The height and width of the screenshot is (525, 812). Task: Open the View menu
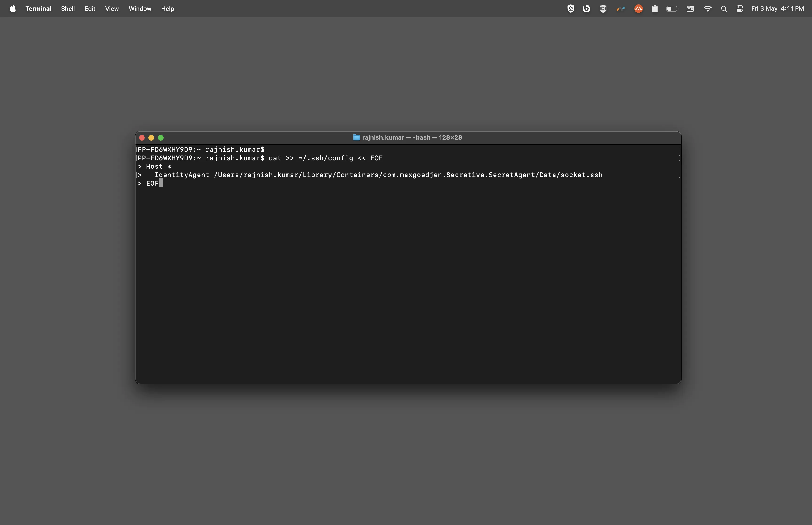(112, 8)
